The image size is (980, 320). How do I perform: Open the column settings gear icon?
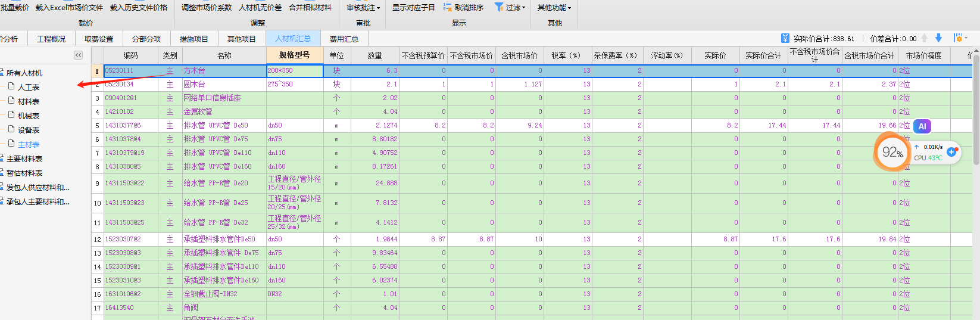tap(958, 38)
